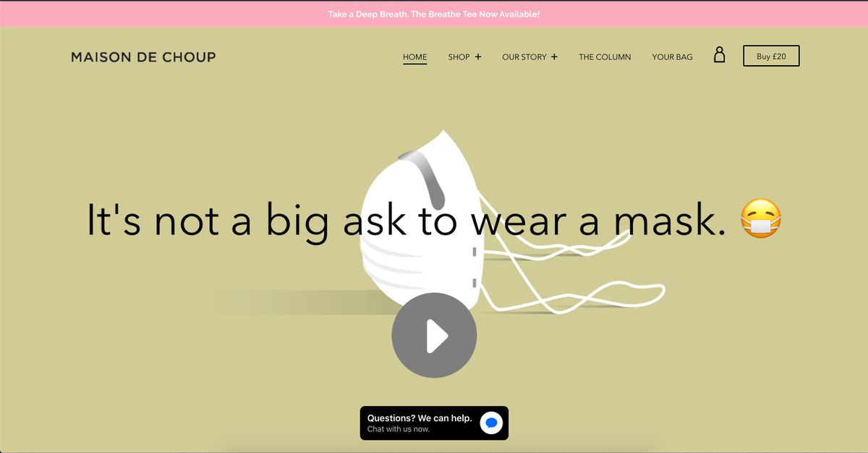
Task: Click the person silhouette icon in the header
Action: click(719, 55)
